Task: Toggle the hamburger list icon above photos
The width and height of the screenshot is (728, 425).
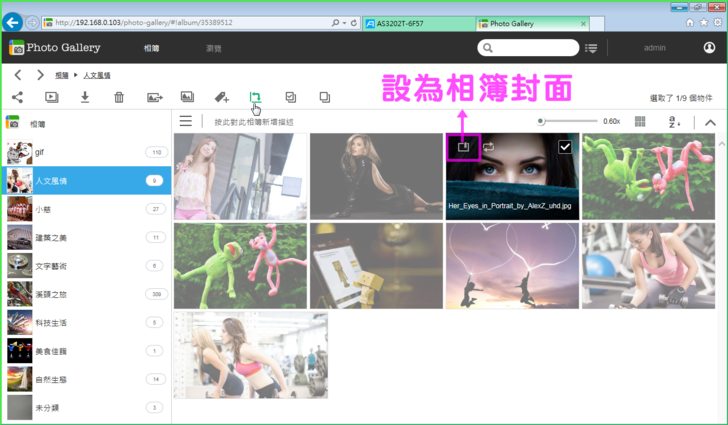Action: pos(185,121)
